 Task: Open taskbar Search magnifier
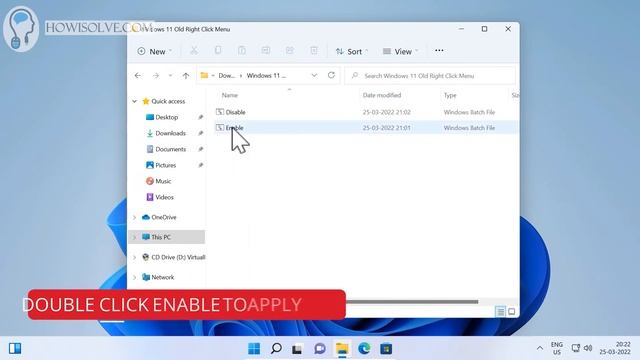point(276,349)
